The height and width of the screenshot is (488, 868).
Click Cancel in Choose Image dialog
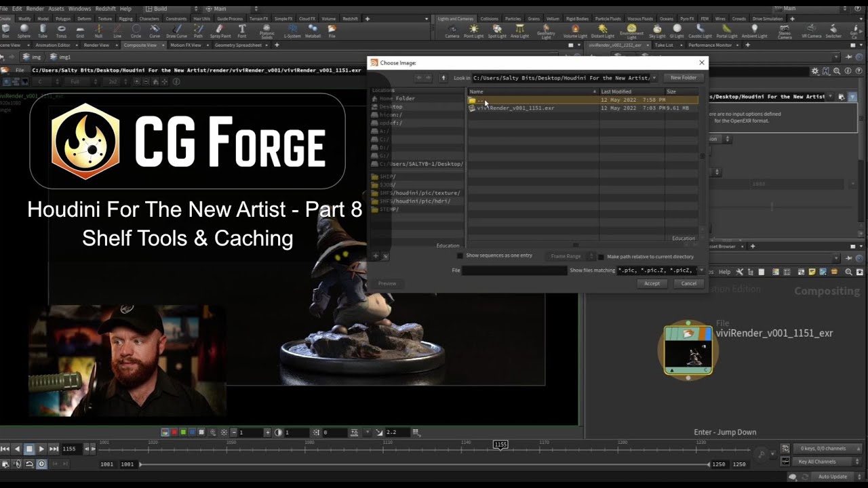coord(688,283)
